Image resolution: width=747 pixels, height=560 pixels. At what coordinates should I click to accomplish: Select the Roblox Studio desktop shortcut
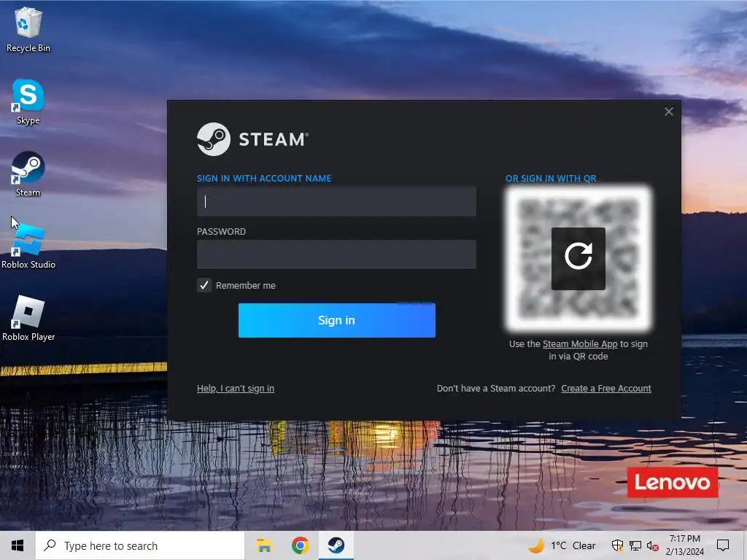pyautogui.click(x=28, y=246)
